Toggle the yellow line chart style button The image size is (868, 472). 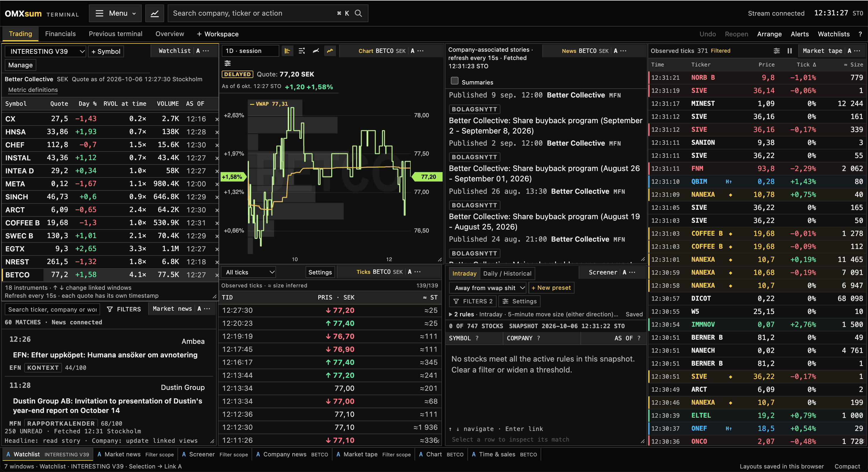[x=330, y=51]
